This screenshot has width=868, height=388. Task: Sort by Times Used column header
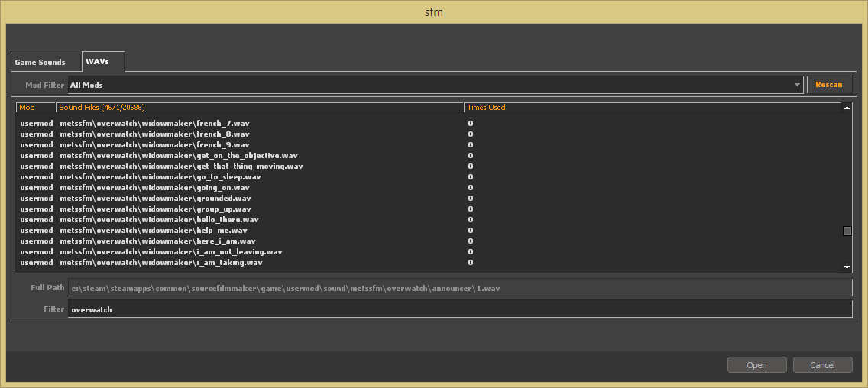tap(649, 108)
